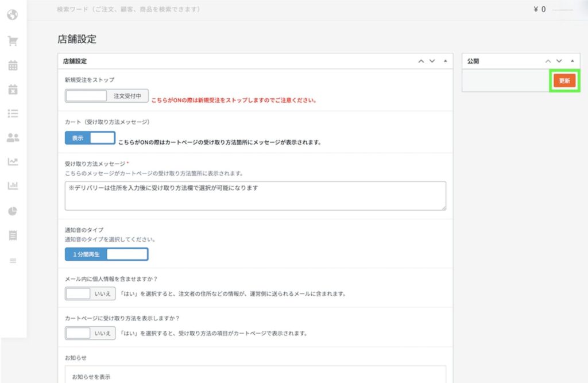This screenshot has width=588, height=383.
Task: Click the 受け取り方法メッセージ text area
Action: [255, 196]
